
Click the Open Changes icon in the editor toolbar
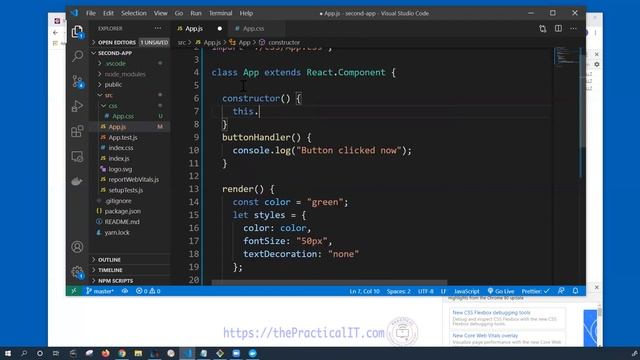click(x=542, y=29)
